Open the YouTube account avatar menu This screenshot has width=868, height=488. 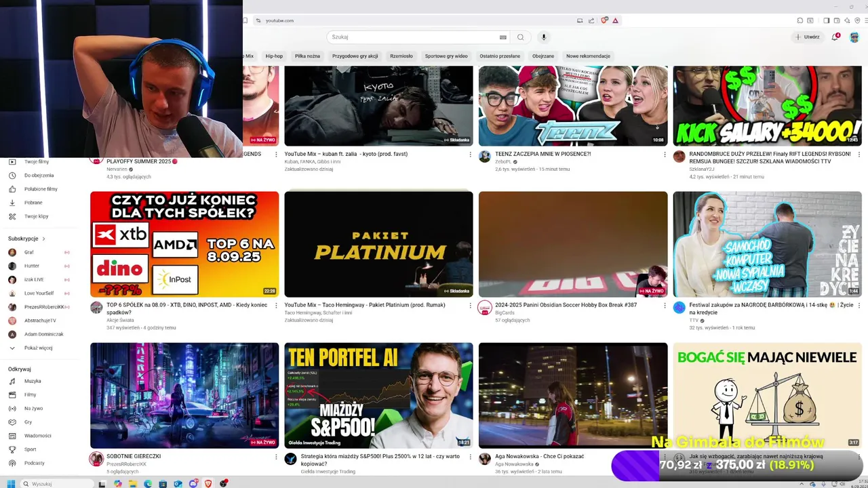(854, 37)
